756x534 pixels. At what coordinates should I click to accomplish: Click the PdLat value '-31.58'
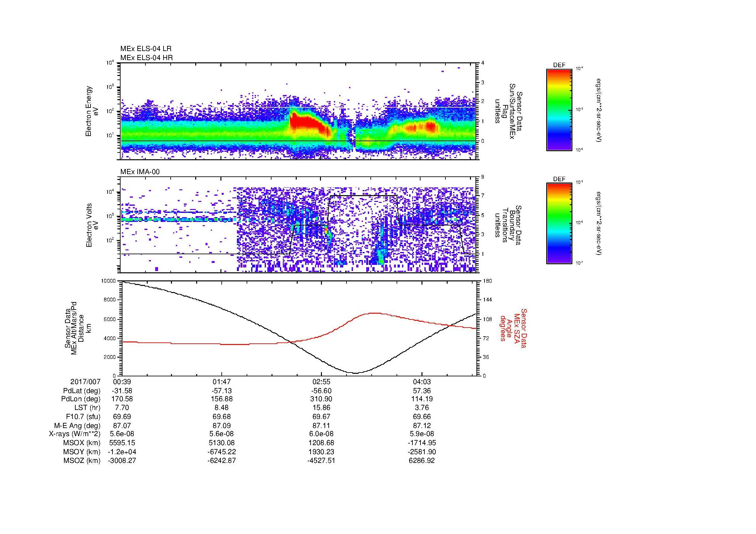(122, 391)
